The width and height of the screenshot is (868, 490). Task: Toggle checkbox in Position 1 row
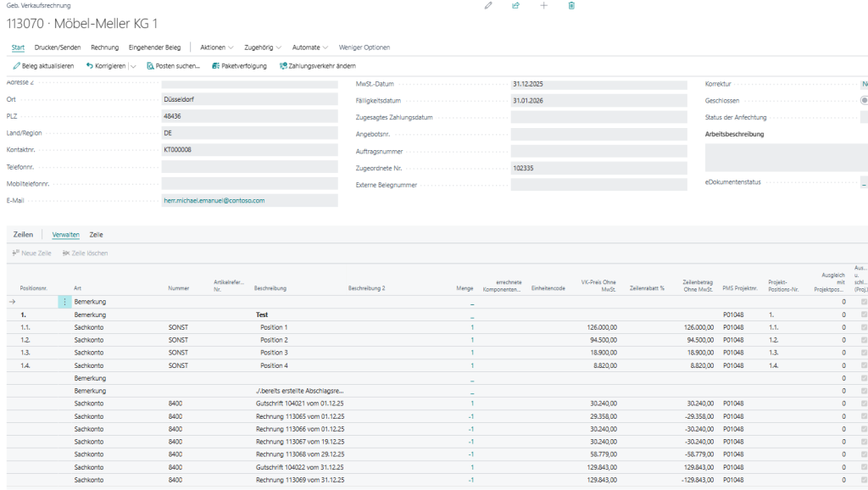coord(864,327)
